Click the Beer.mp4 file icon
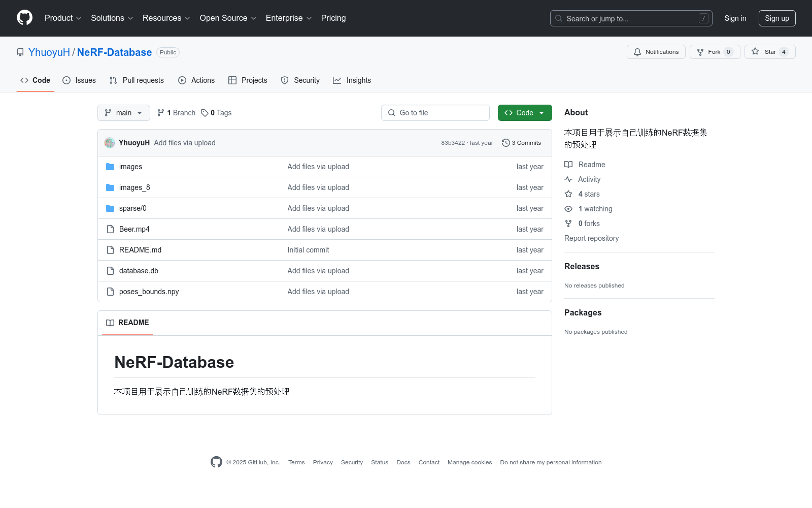 110,229
